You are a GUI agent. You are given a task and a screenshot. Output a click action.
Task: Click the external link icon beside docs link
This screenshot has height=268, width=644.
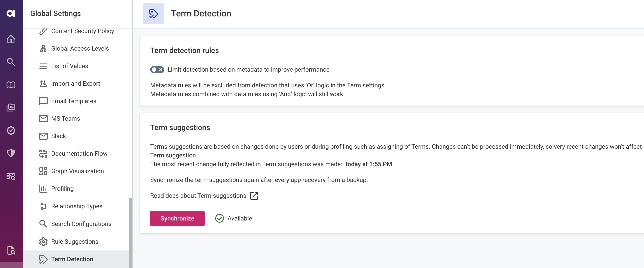[254, 196]
